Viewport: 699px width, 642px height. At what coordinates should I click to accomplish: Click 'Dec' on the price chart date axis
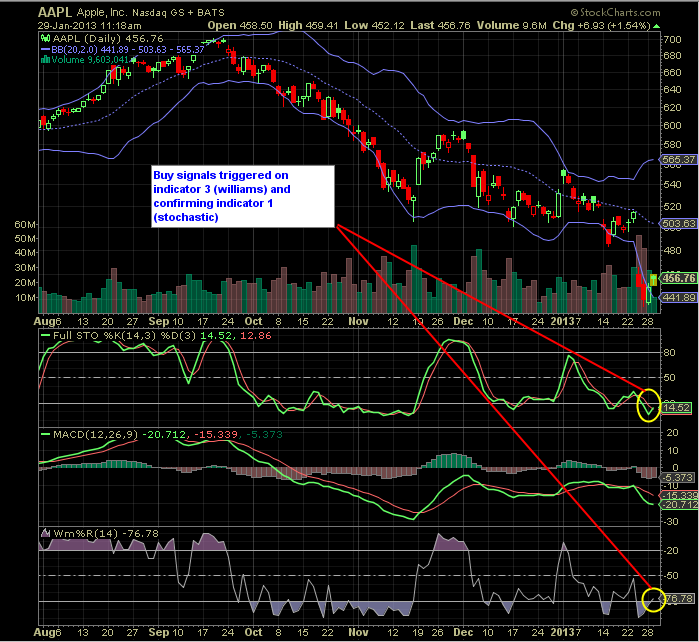click(x=463, y=321)
